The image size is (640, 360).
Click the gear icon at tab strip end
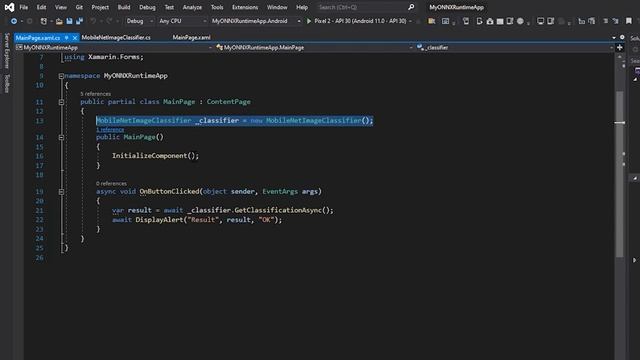coord(622,37)
